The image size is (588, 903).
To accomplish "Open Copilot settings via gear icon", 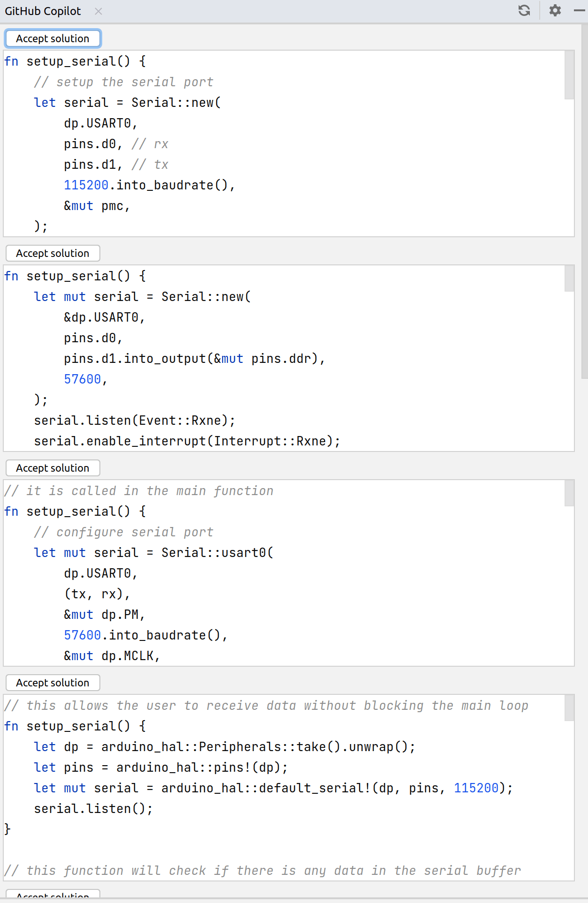I will click(555, 10).
